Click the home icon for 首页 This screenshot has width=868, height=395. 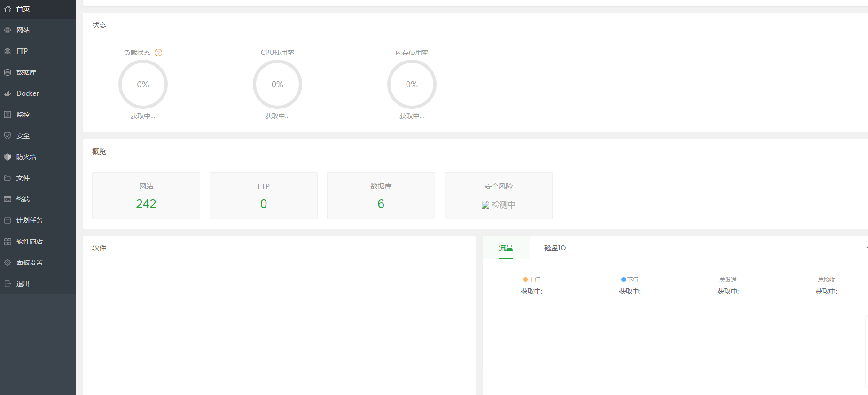tap(8, 9)
